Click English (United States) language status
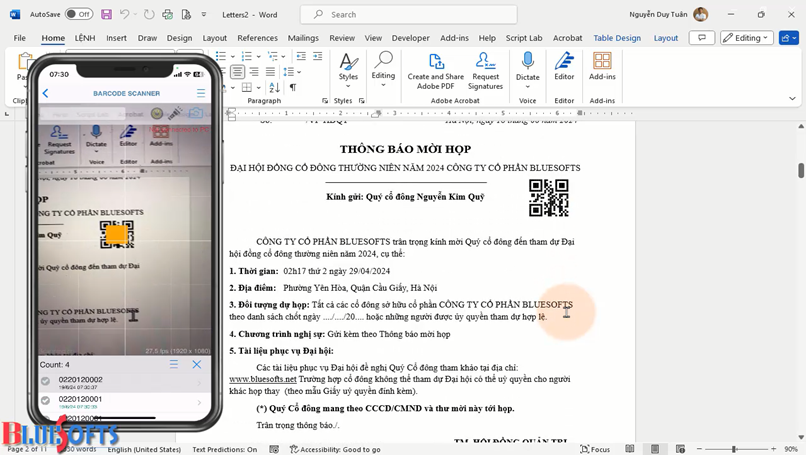Viewport: 806px width, 455px height. (x=144, y=449)
